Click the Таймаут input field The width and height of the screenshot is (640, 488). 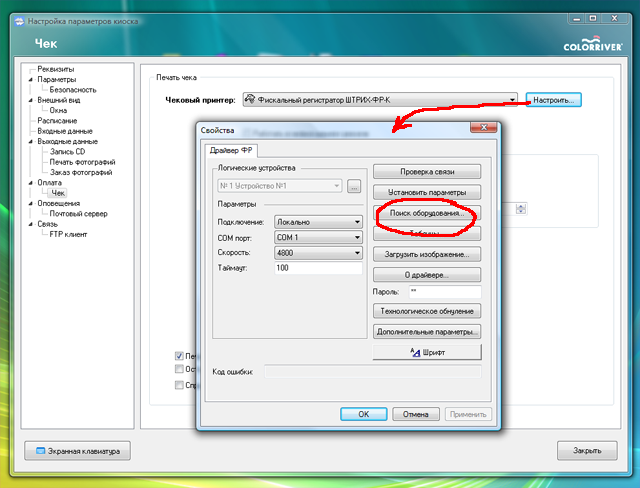tap(317, 269)
